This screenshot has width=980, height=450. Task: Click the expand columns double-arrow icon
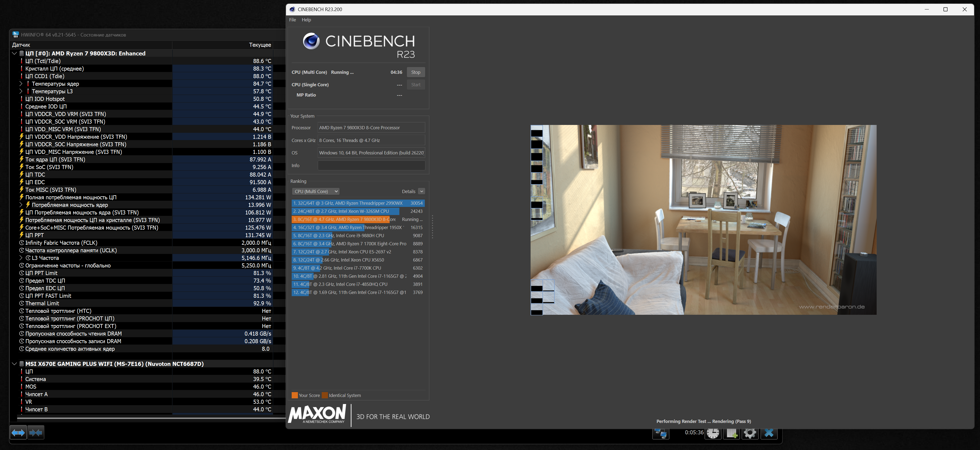[18, 432]
